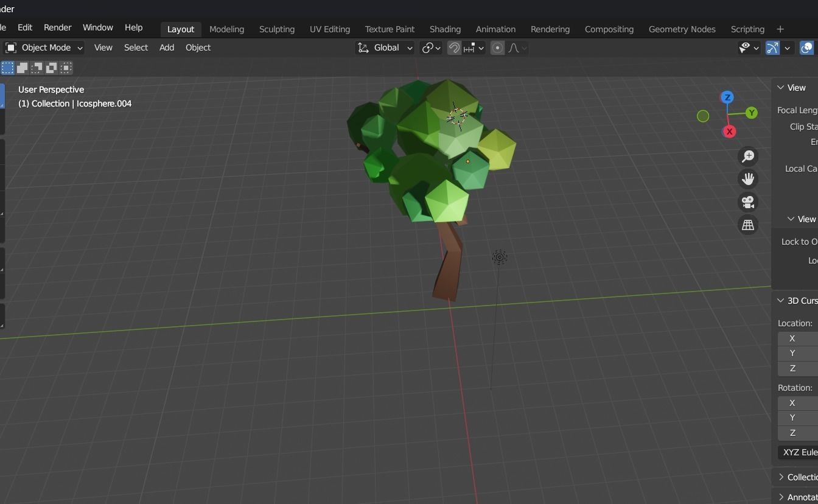818x504 pixels.
Task: Toggle snapping with the magnet icon
Action: coord(454,47)
